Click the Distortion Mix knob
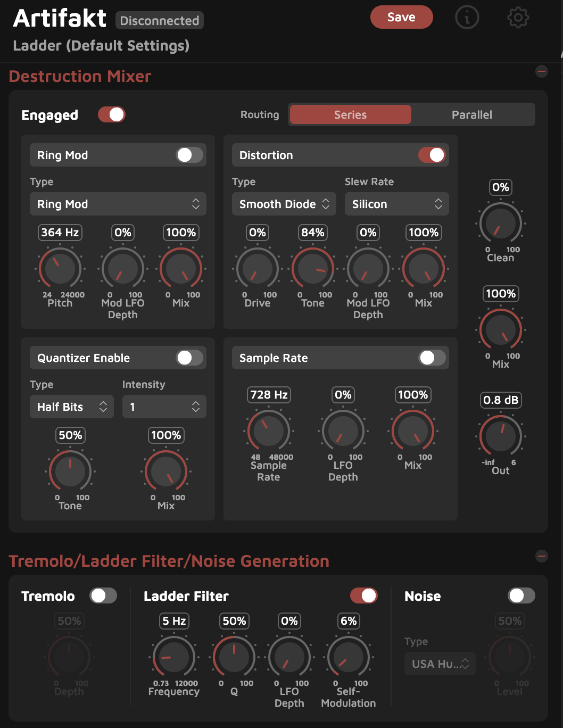This screenshot has height=728, width=563. coord(424,269)
